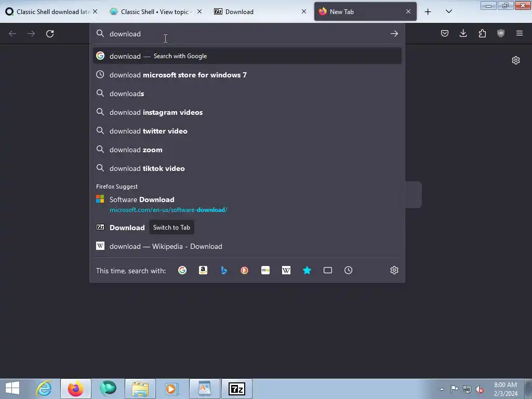Open a new tab with plus button
The width and height of the screenshot is (532, 399).
(x=428, y=12)
